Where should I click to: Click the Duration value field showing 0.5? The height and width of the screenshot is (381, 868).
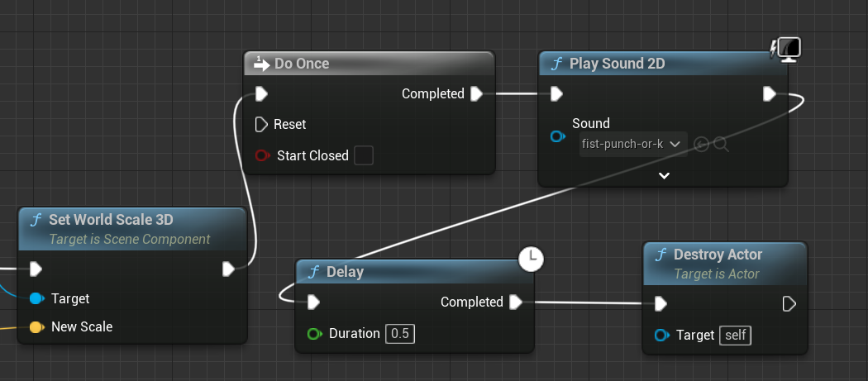[399, 334]
